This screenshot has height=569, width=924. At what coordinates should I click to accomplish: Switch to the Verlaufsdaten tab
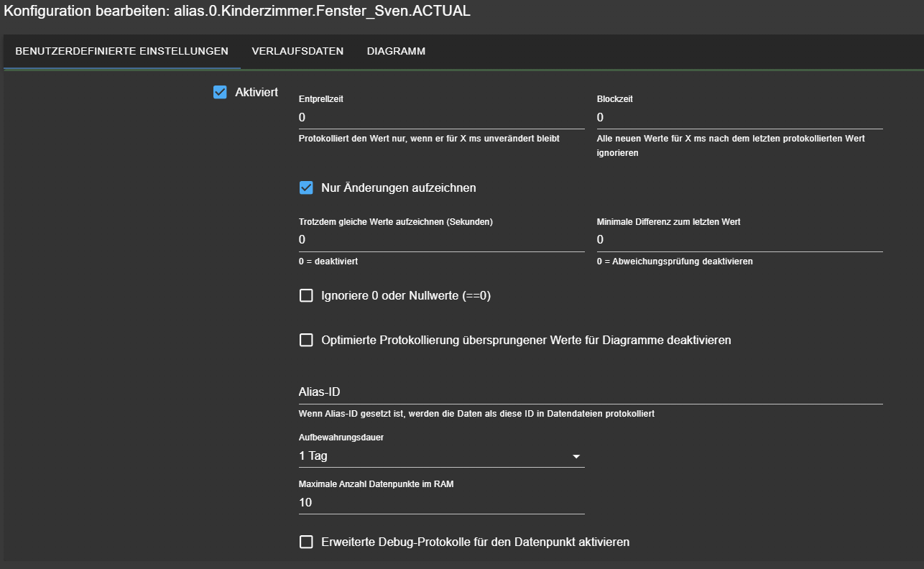click(x=297, y=52)
